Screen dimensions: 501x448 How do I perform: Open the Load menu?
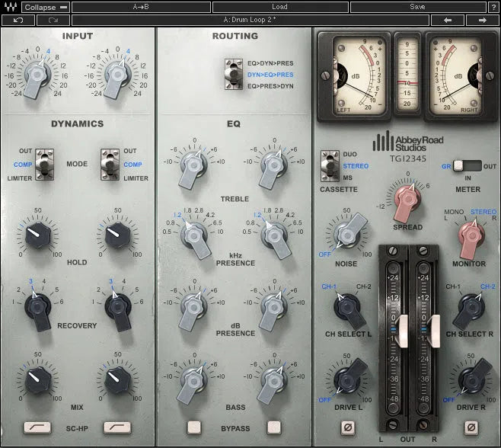coord(279,7)
